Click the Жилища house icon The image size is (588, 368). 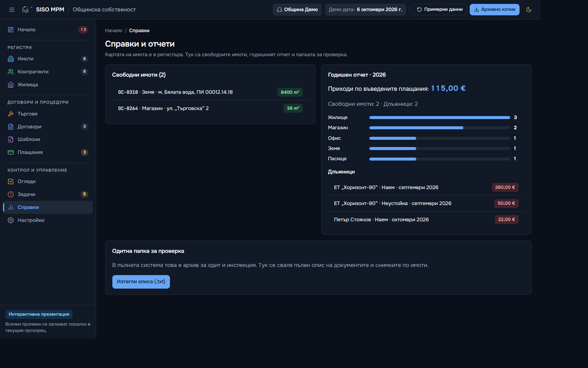pos(11,84)
